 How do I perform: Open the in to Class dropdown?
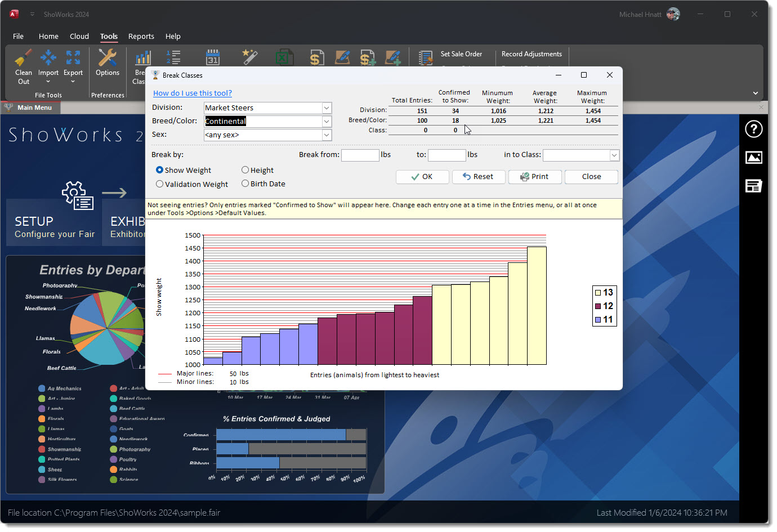tap(614, 155)
